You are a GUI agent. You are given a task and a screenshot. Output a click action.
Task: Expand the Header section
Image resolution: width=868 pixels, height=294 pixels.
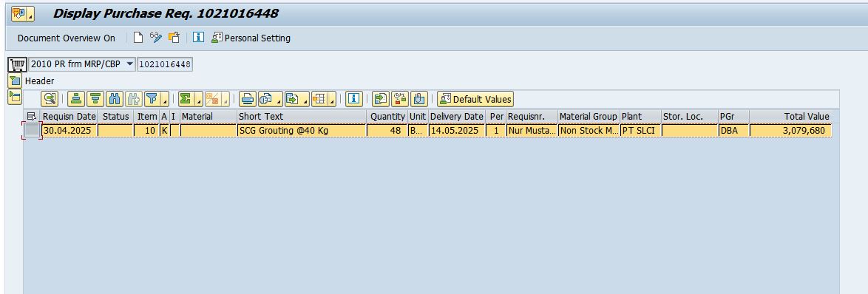coord(15,81)
